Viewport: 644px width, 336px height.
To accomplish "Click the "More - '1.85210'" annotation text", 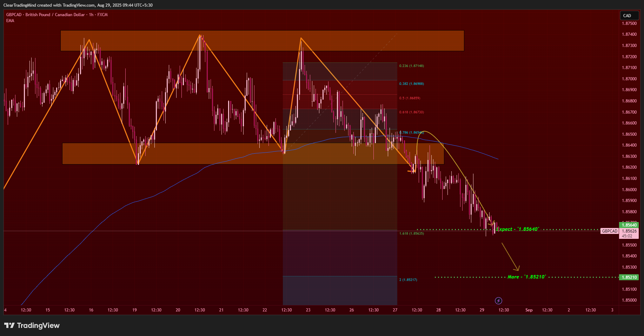I will (x=526, y=277).
